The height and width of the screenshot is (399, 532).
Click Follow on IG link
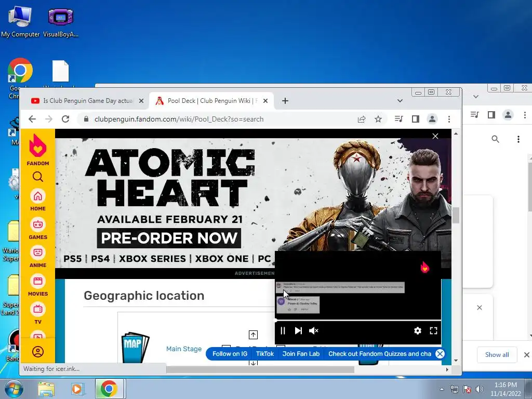point(230,354)
